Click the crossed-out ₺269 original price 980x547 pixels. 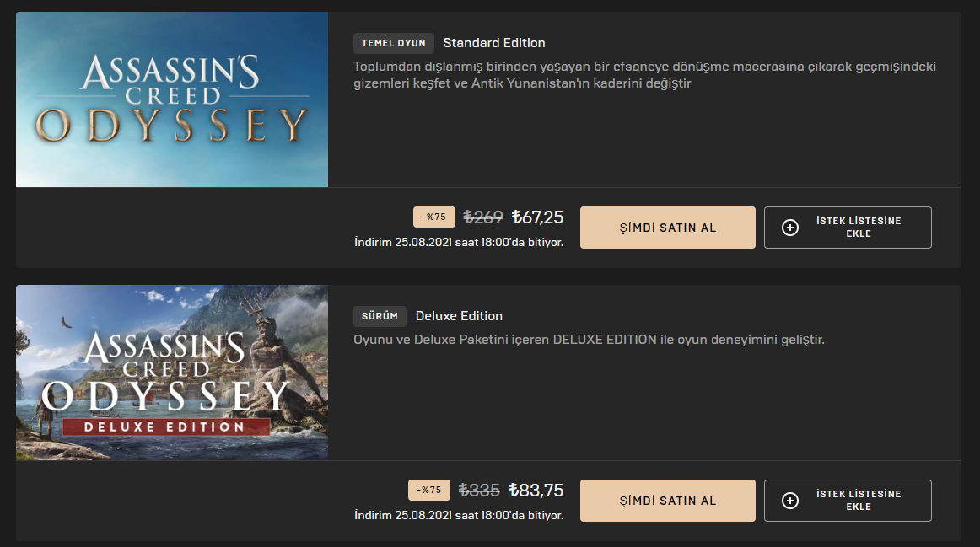point(483,217)
